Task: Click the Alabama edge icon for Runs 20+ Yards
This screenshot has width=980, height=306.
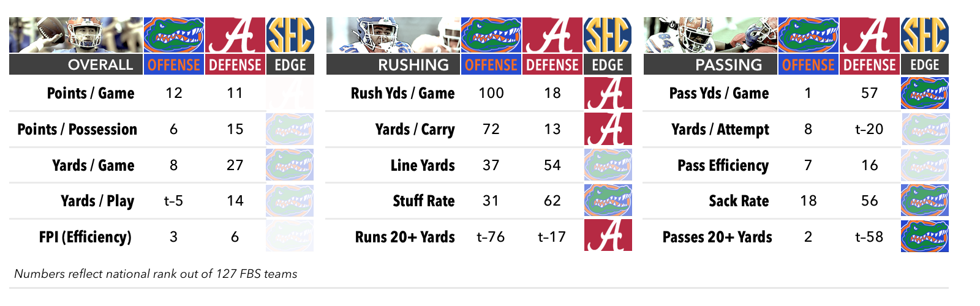Action: pyautogui.click(x=608, y=236)
